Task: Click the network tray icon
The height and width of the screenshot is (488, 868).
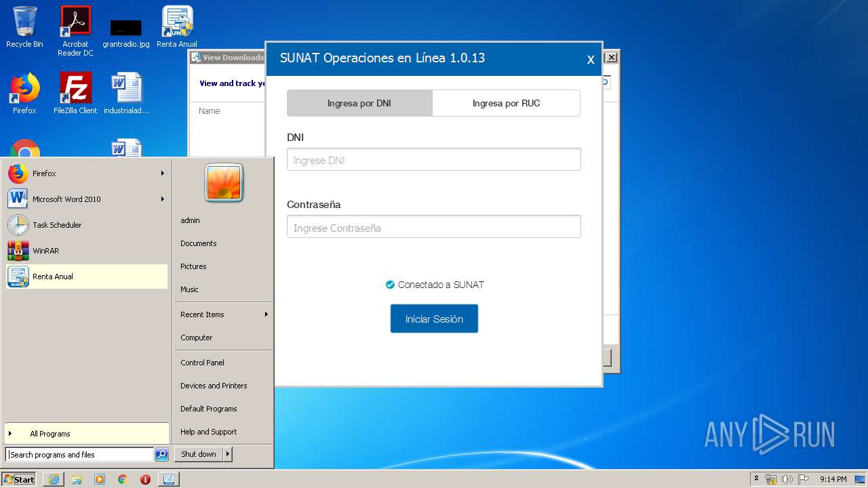Action: 771,479
